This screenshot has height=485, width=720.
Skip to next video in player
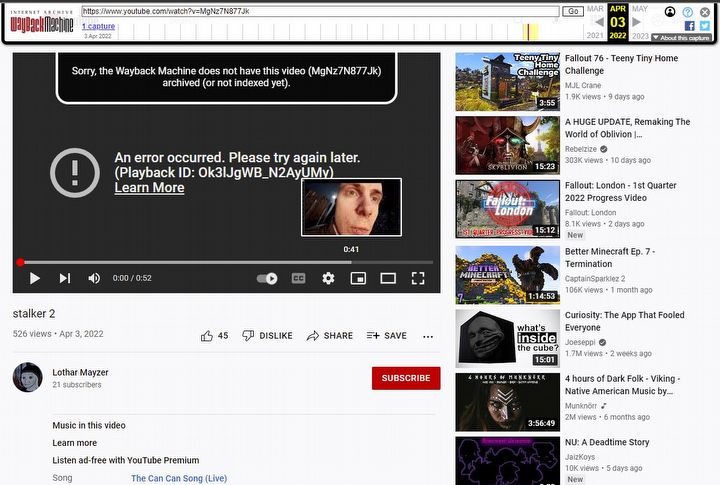click(x=64, y=278)
